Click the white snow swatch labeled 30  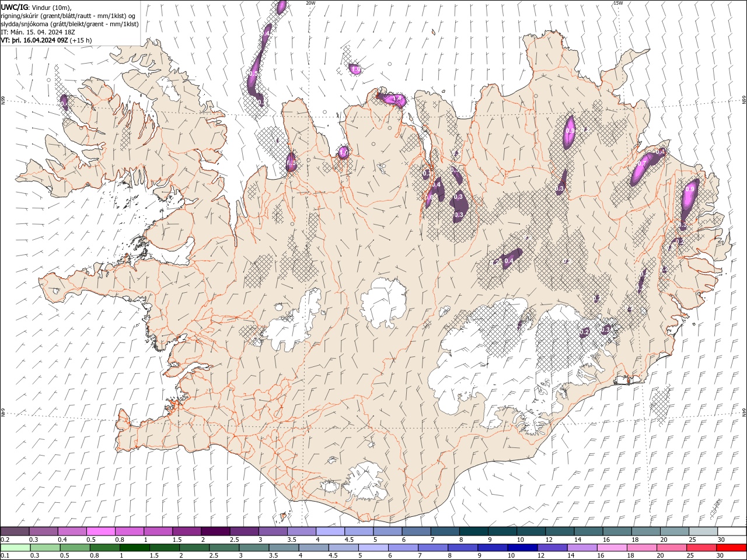point(732,531)
